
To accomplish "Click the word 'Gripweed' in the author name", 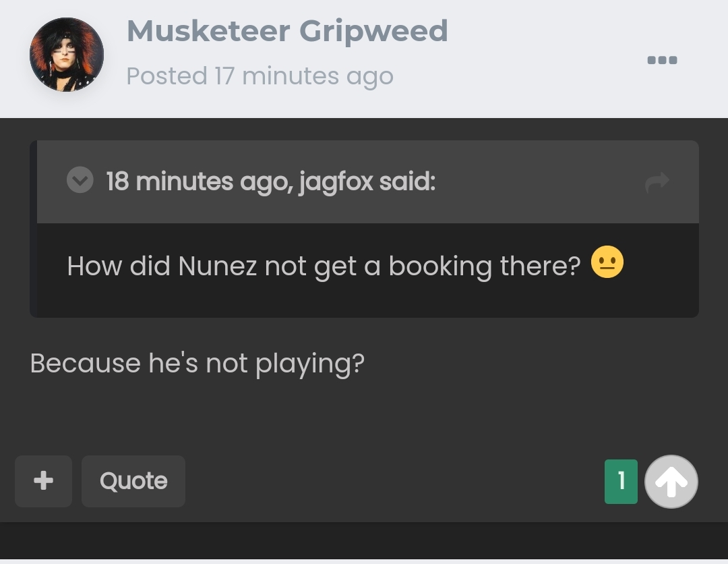I will (373, 32).
